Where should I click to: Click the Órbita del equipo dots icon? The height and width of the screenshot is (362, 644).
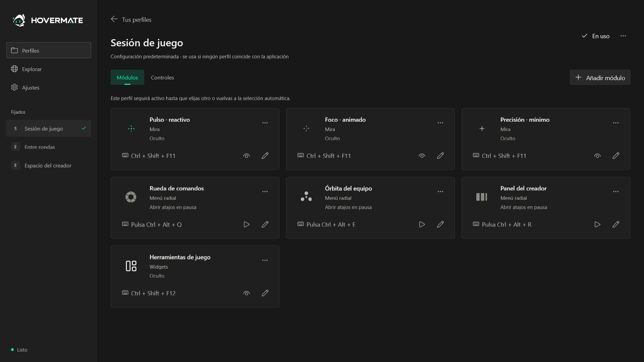tap(306, 196)
